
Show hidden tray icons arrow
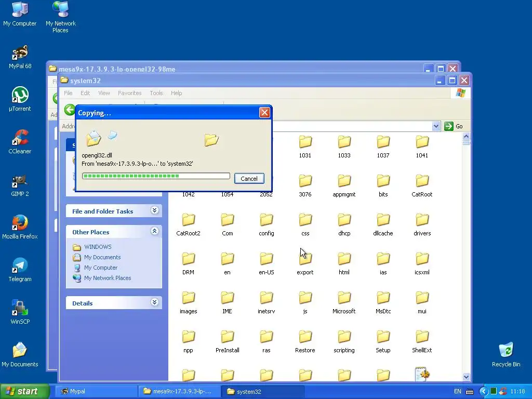point(484,392)
